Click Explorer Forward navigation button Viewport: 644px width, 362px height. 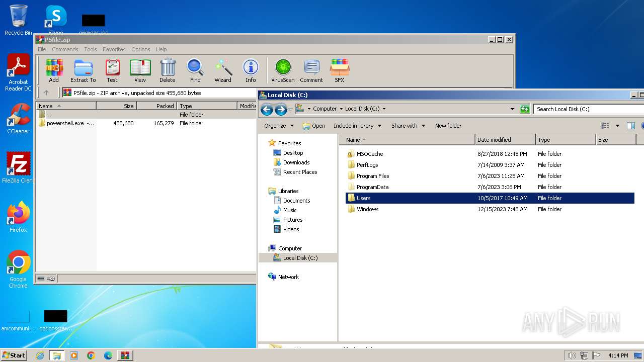(281, 109)
